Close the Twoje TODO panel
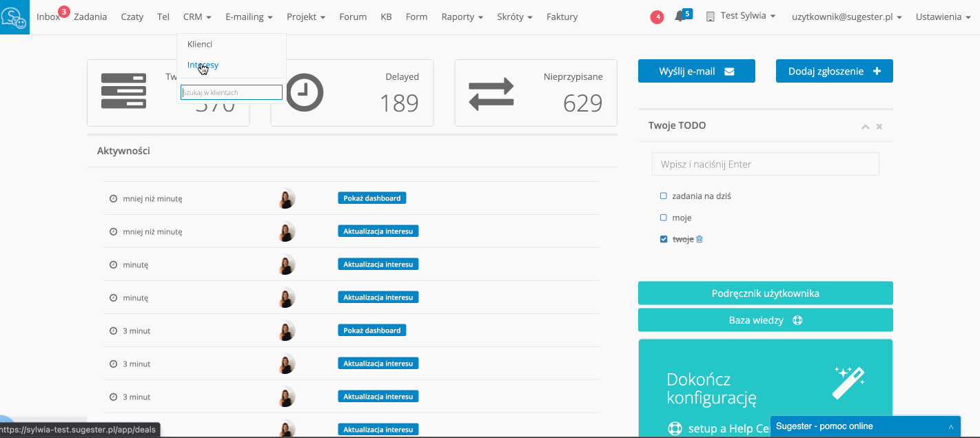980x438 pixels. coord(879,127)
